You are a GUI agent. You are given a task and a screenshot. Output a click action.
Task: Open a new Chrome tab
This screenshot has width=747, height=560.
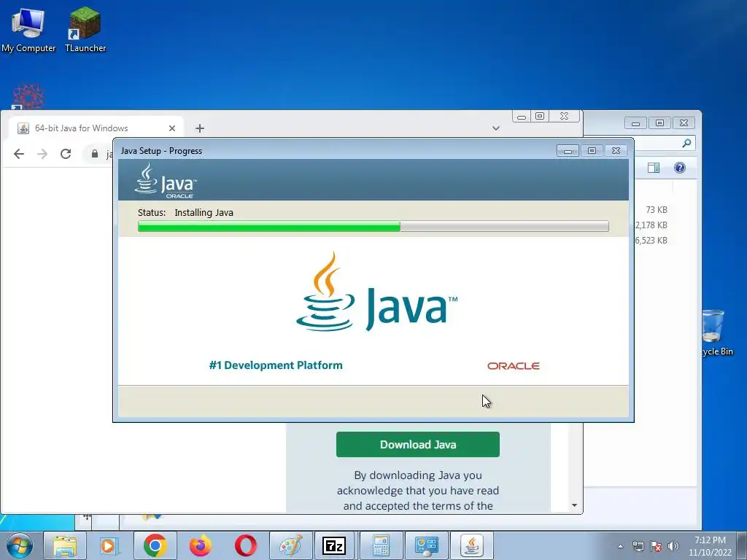tap(200, 128)
